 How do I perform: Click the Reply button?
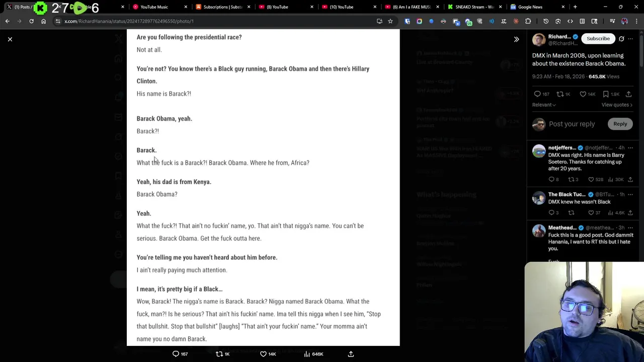pyautogui.click(x=620, y=124)
